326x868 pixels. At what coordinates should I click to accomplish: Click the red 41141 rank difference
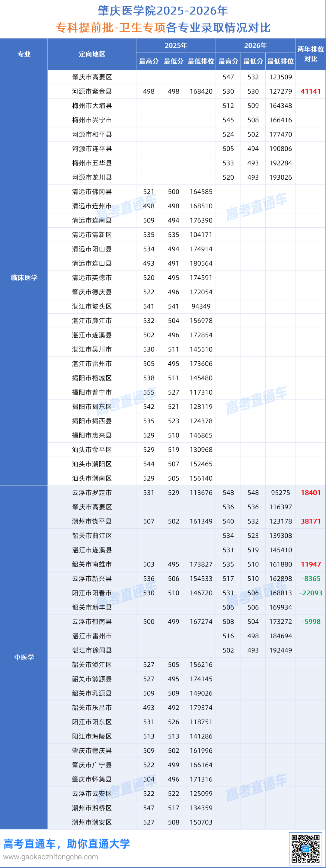point(311,91)
